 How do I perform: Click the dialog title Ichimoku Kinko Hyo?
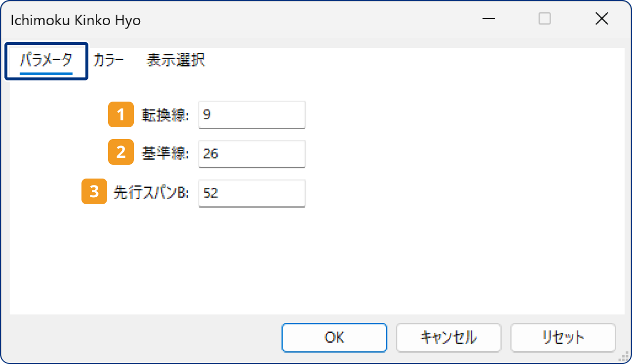click(75, 20)
